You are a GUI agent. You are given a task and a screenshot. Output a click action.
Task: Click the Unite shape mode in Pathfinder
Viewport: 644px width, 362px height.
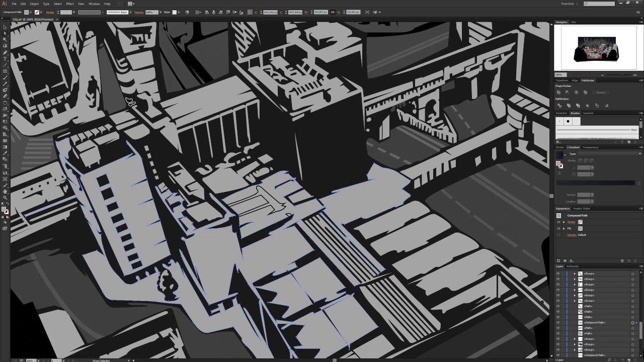point(559,92)
